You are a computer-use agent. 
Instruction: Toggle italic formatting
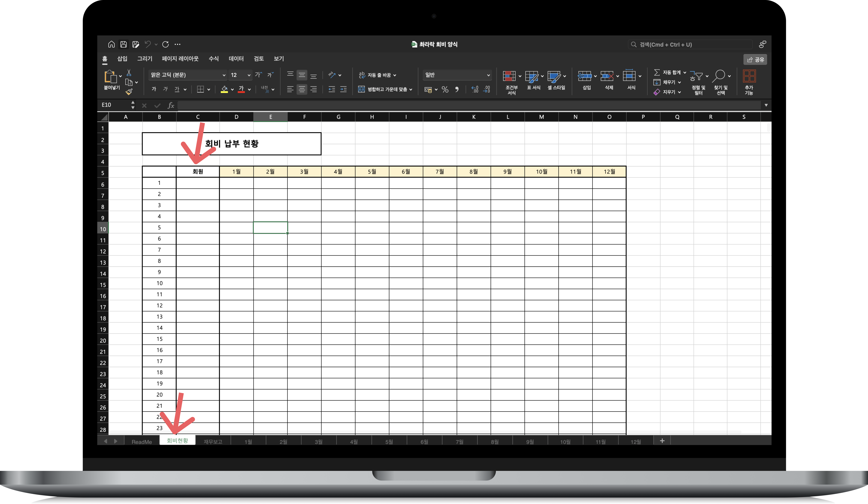165,89
